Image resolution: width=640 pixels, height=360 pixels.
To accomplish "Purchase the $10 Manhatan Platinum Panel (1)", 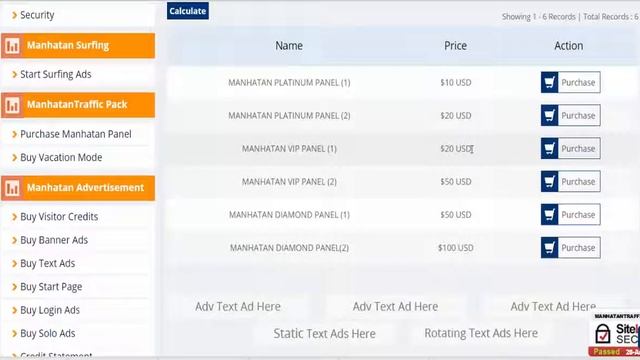I will click(571, 82).
